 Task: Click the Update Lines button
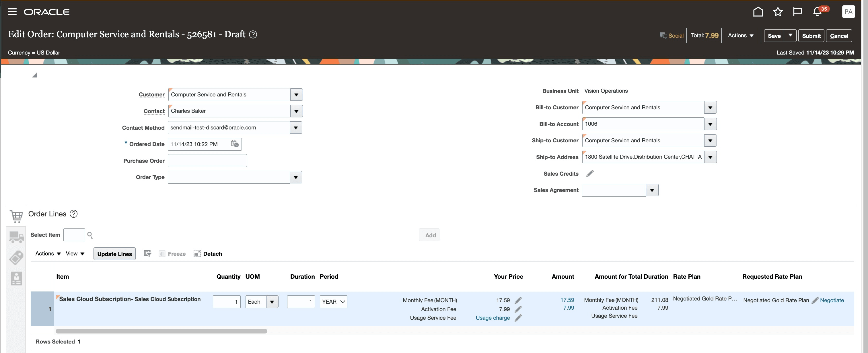click(x=114, y=254)
